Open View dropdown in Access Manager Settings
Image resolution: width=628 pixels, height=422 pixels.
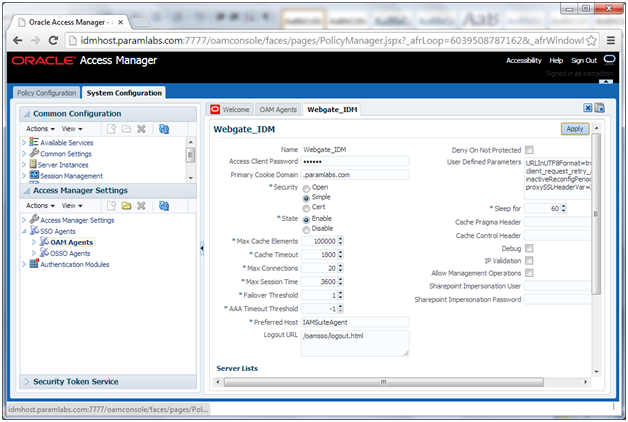(72, 206)
